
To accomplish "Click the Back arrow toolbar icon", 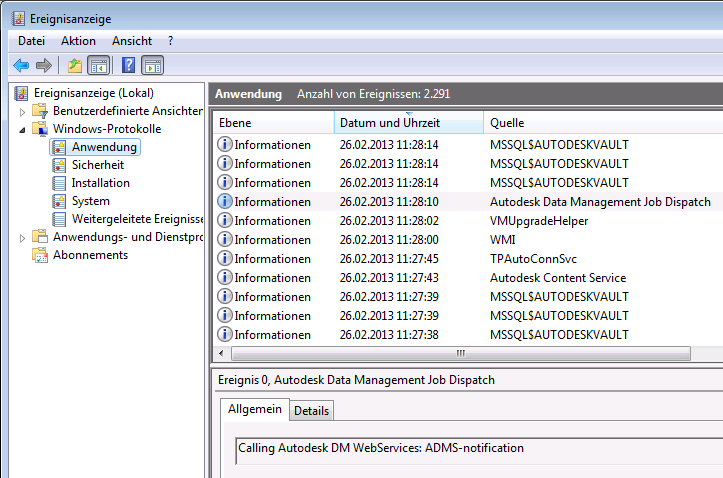I will pos(21,65).
